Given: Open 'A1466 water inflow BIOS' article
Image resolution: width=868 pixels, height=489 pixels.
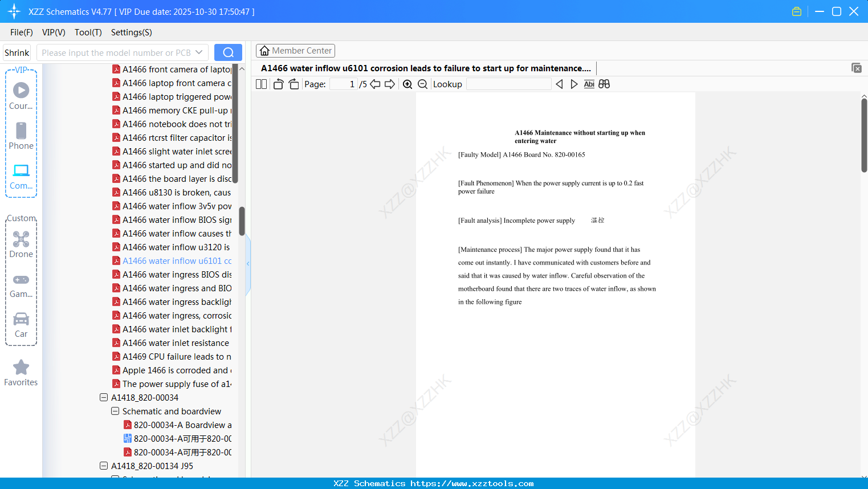Looking at the screenshot, I should 172,220.
